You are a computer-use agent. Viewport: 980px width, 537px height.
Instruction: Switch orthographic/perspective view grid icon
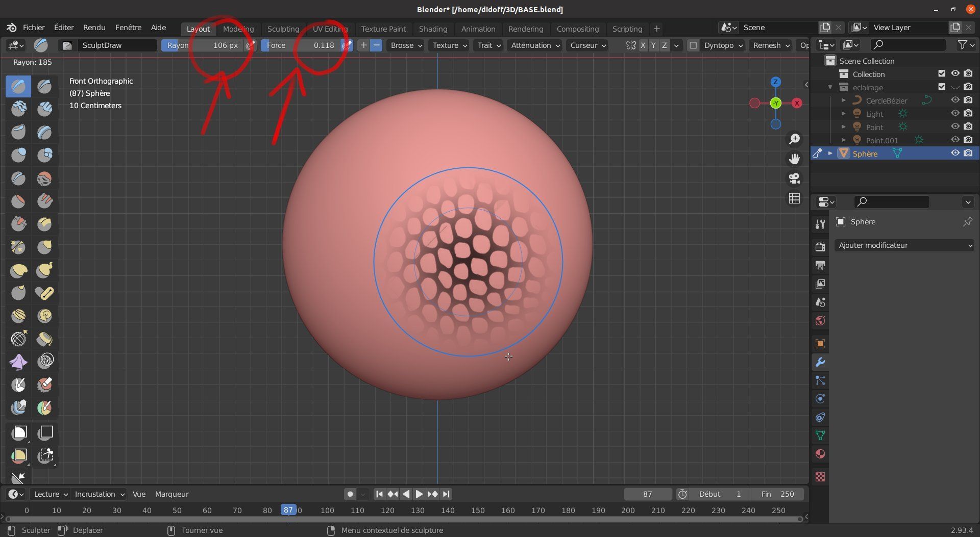794,198
